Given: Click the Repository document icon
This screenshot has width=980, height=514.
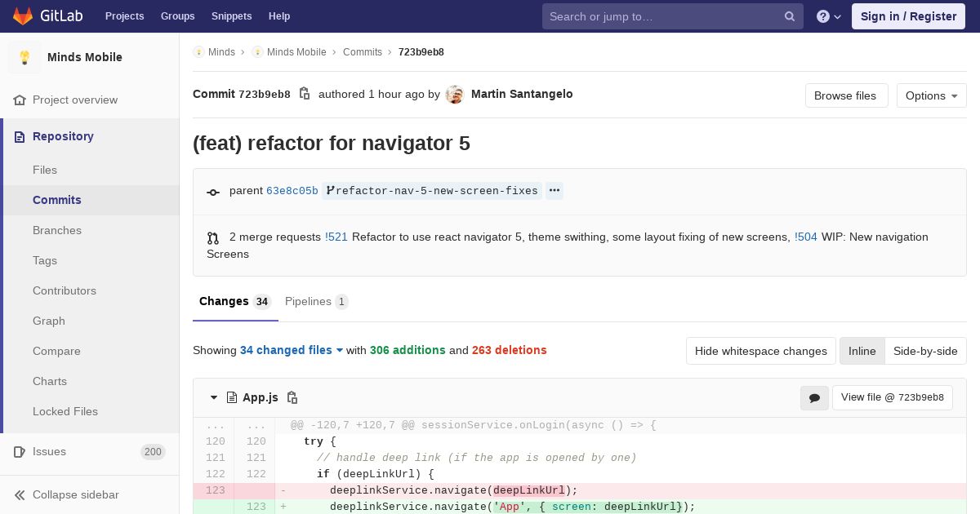Looking at the screenshot, I should (20, 137).
